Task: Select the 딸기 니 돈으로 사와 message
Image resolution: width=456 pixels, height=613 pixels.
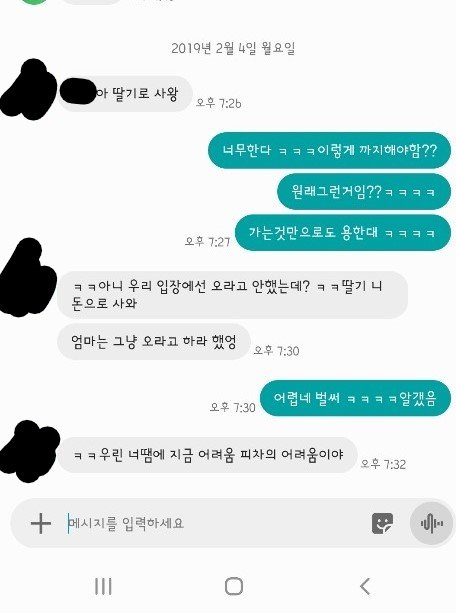Action: click(233, 294)
